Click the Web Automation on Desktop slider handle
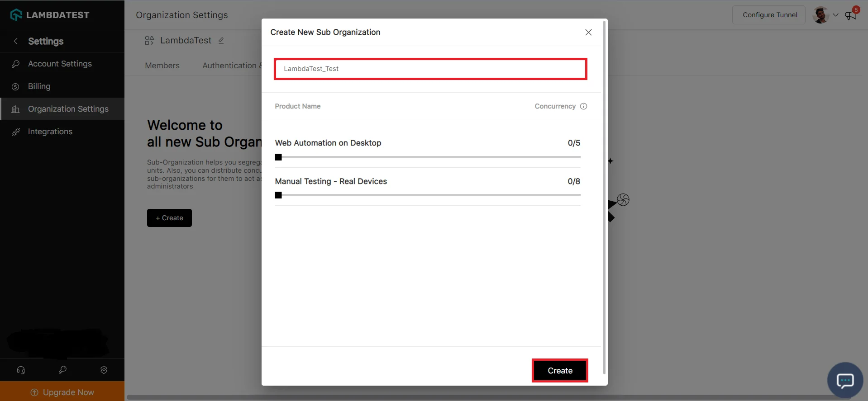 278,157
